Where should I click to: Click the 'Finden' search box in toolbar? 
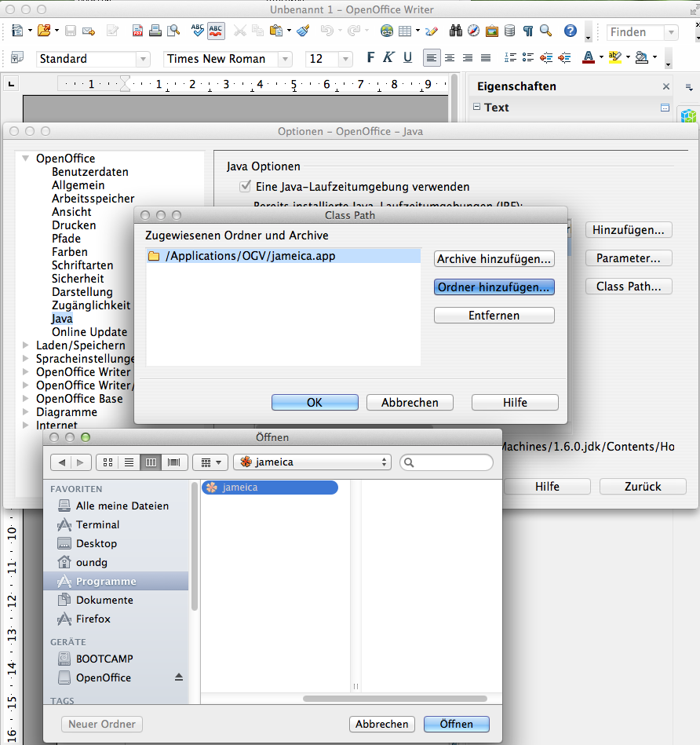[x=637, y=32]
